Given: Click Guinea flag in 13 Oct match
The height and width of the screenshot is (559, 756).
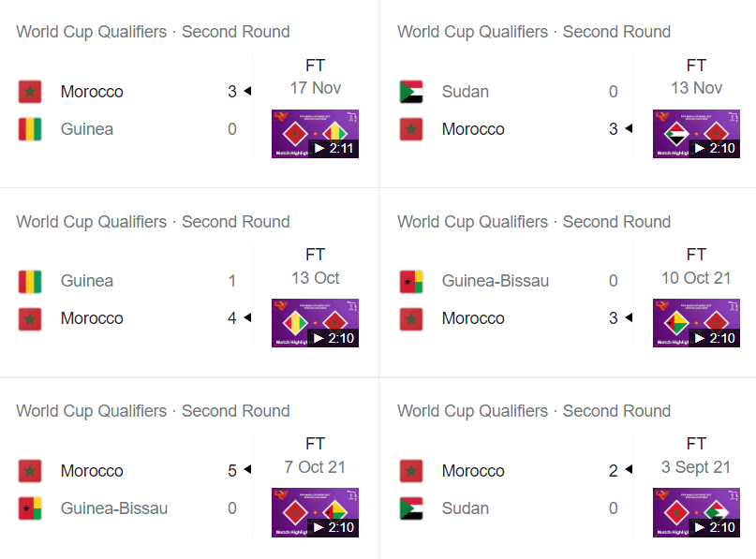Looking at the screenshot, I should 30,282.
